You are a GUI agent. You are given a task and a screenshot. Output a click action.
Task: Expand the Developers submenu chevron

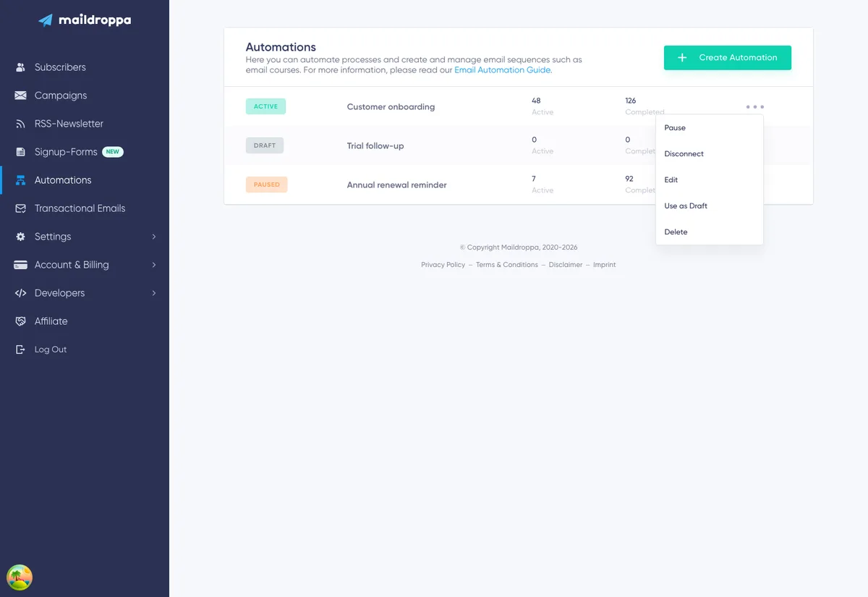click(x=154, y=293)
